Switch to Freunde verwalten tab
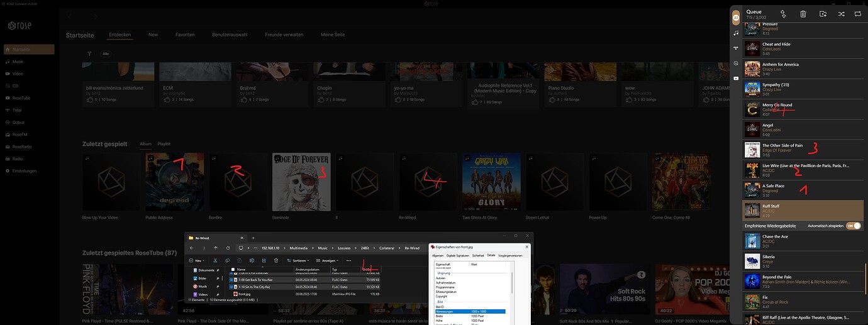The image size is (868, 325). (x=284, y=35)
